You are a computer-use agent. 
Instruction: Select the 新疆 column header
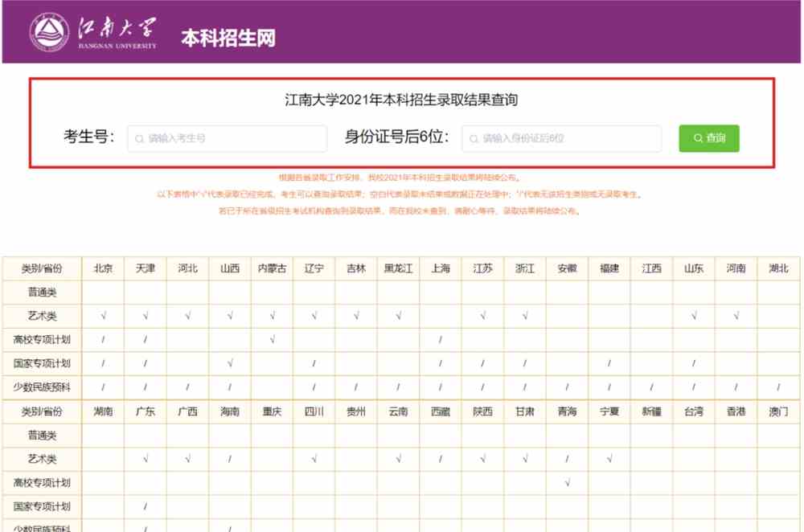(x=652, y=411)
